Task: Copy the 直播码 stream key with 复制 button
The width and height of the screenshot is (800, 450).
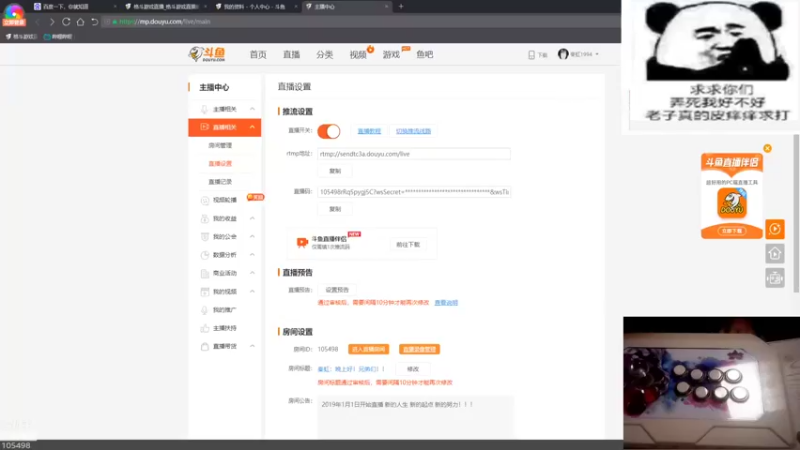Action: click(x=335, y=209)
